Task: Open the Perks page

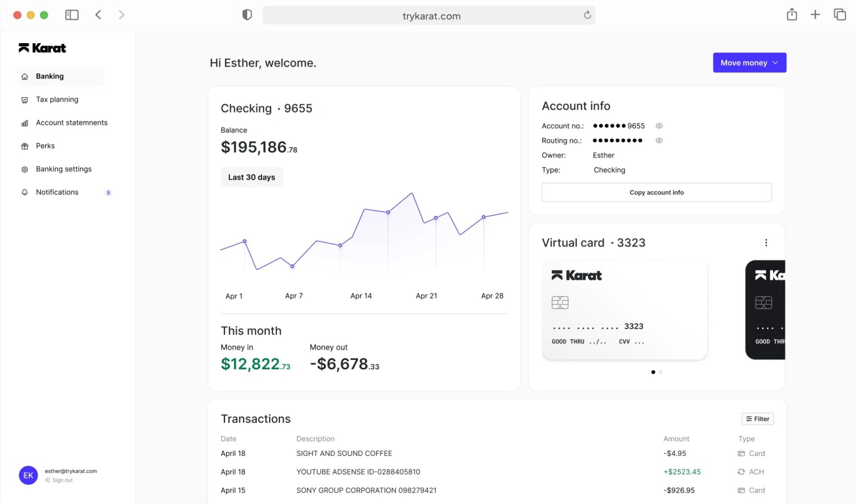Action: tap(45, 146)
